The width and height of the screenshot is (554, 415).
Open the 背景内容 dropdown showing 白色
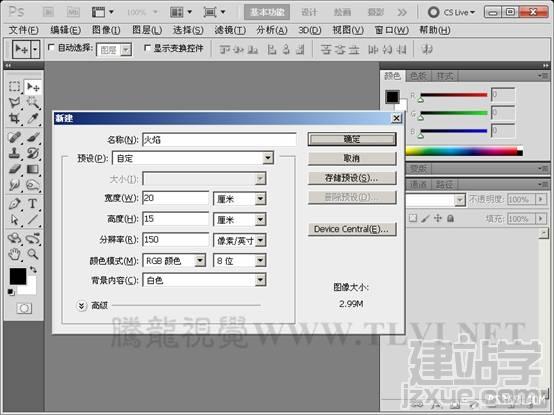pyautogui.click(x=204, y=280)
